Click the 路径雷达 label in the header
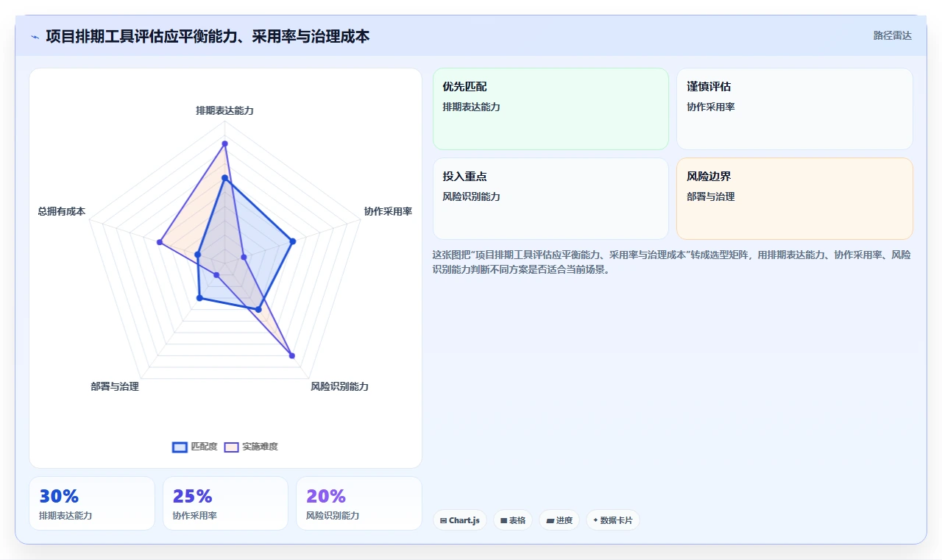The width and height of the screenshot is (942, 560). (x=892, y=35)
